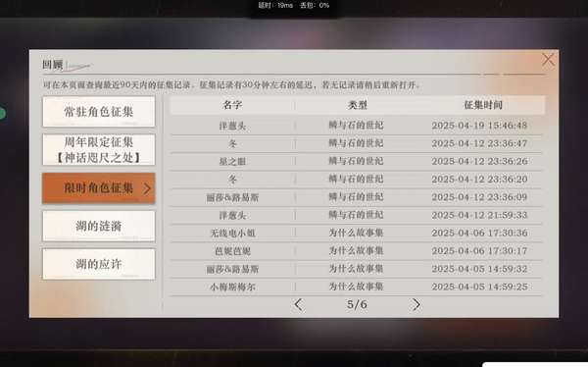Click the 5/6 page indicator
588x367 pixels.
(x=357, y=304)
